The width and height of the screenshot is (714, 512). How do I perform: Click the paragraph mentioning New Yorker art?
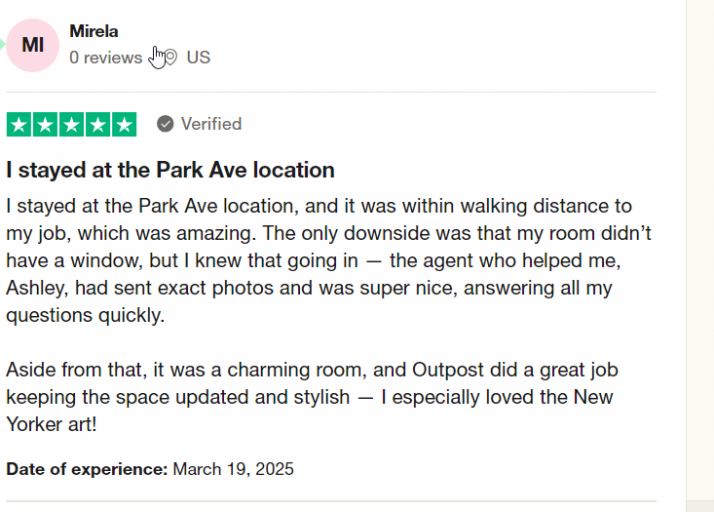click(x=312, y=397)
